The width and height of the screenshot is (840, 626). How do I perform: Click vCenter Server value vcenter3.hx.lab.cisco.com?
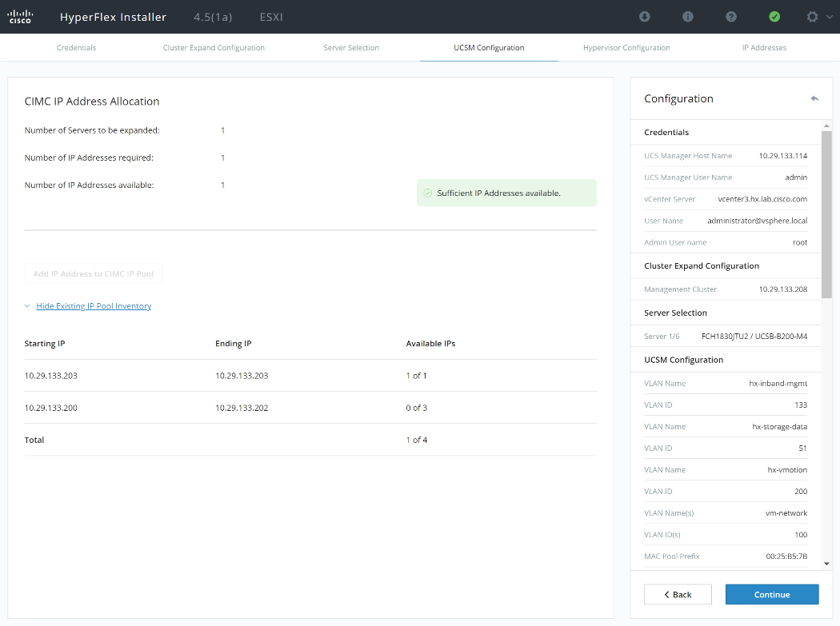[x=762, y=198]
